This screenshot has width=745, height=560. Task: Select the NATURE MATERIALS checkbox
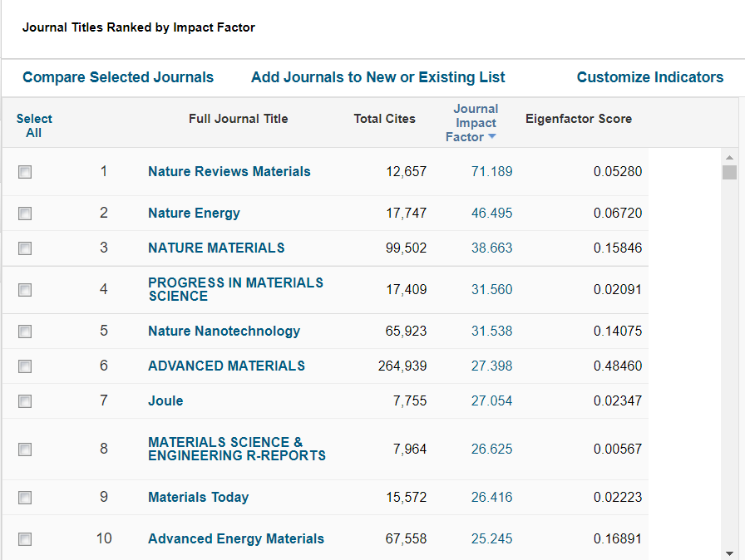(25, 248)
